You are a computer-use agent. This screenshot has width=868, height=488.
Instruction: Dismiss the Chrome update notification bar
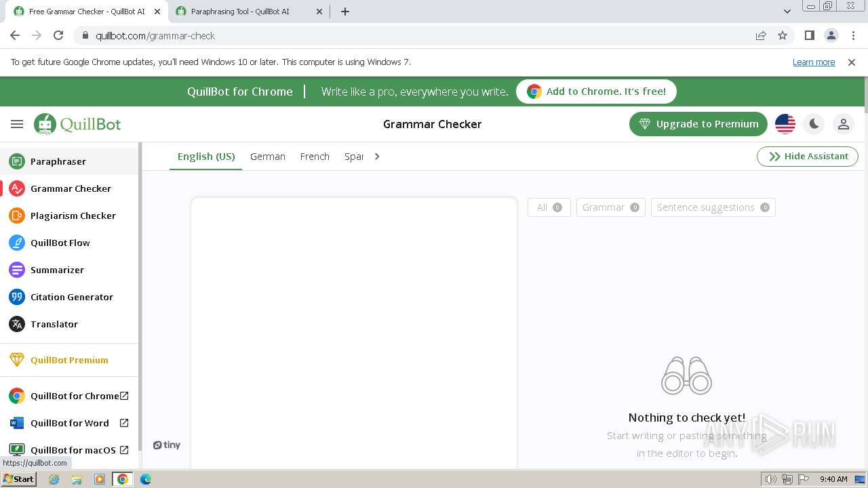click(852, 62)
